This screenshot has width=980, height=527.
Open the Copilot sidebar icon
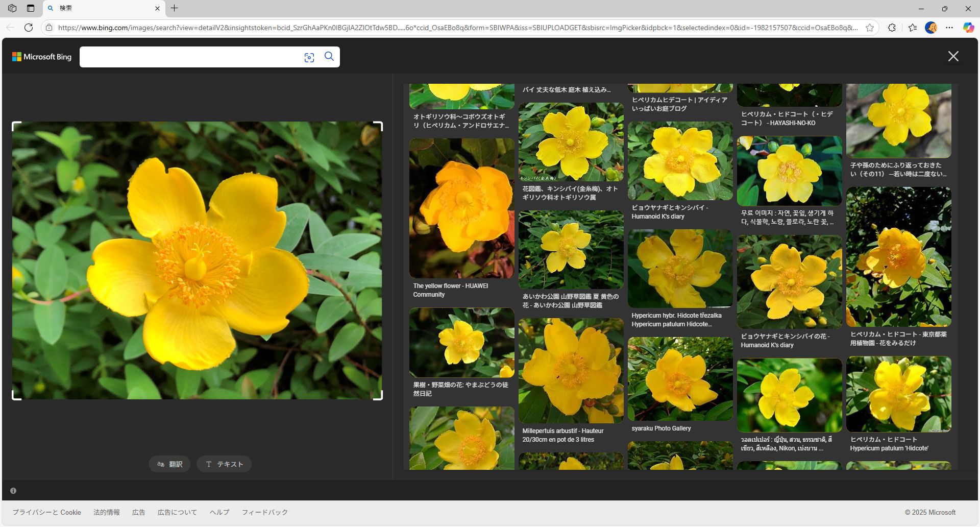tap(968, 28)
